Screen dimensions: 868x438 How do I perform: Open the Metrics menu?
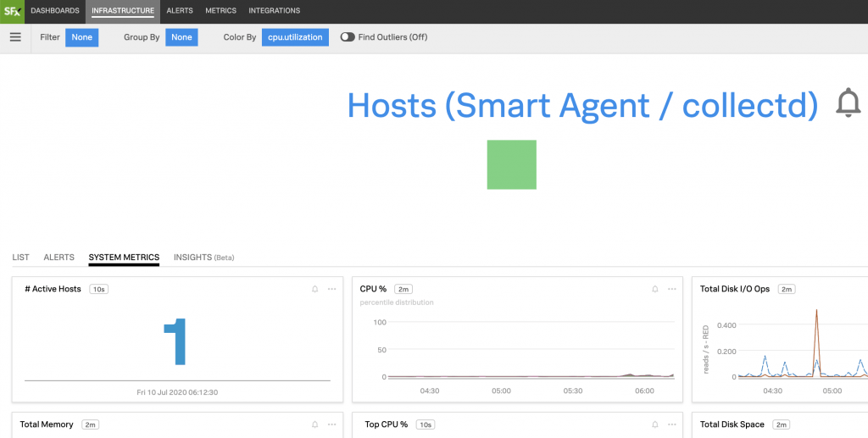click(221, 11)
